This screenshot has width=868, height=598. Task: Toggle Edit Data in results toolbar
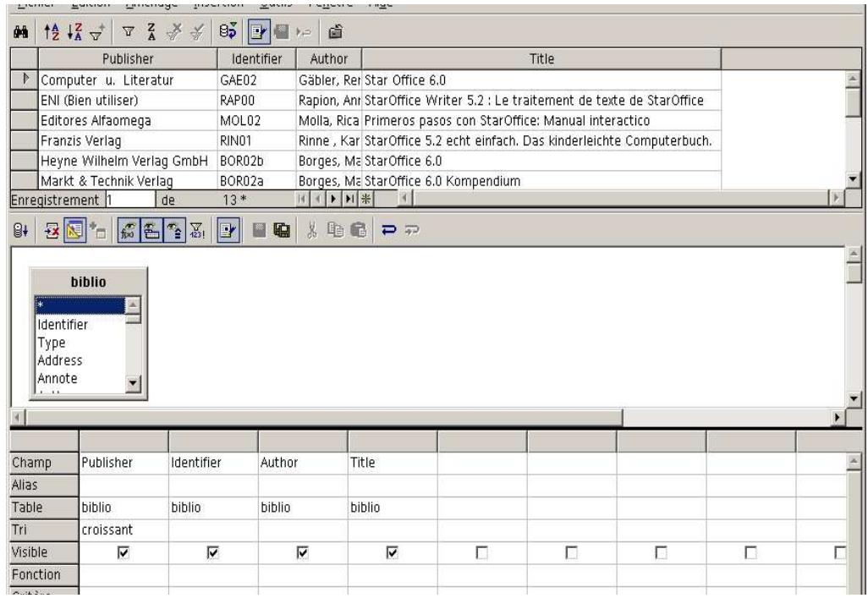point(259,32)
